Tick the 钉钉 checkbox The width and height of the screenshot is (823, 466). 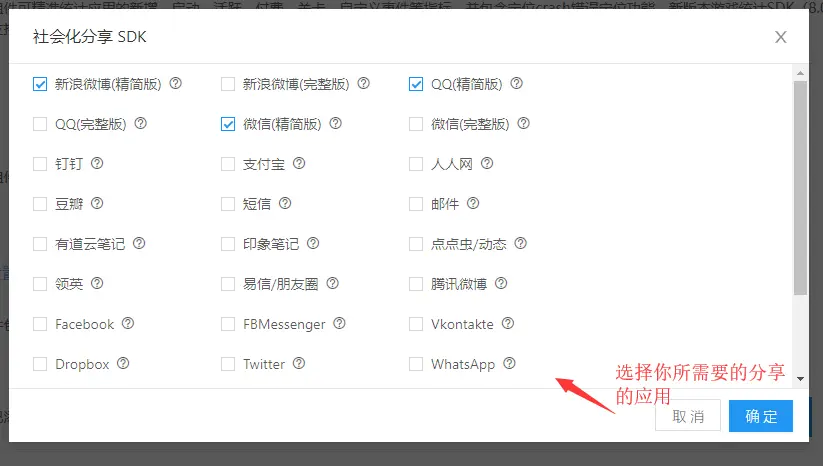pos(40,164)
